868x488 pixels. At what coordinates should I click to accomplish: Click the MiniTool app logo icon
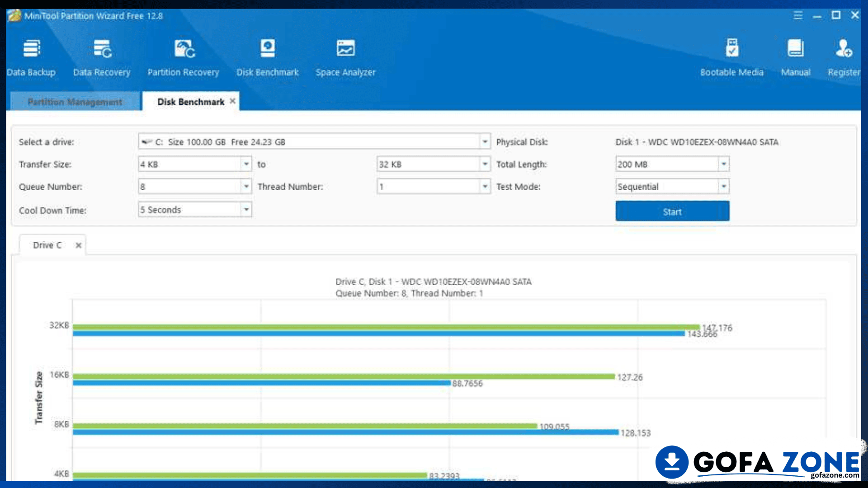(14, 15)
